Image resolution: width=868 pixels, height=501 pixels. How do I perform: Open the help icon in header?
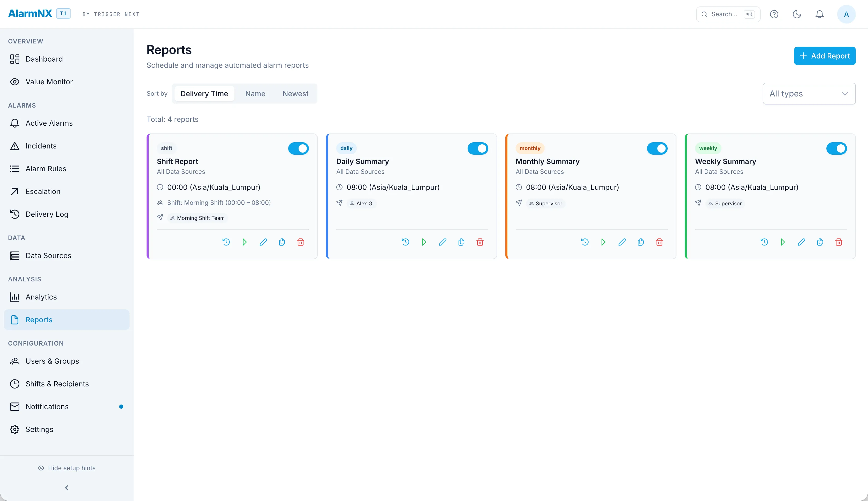tap(774, 14)
